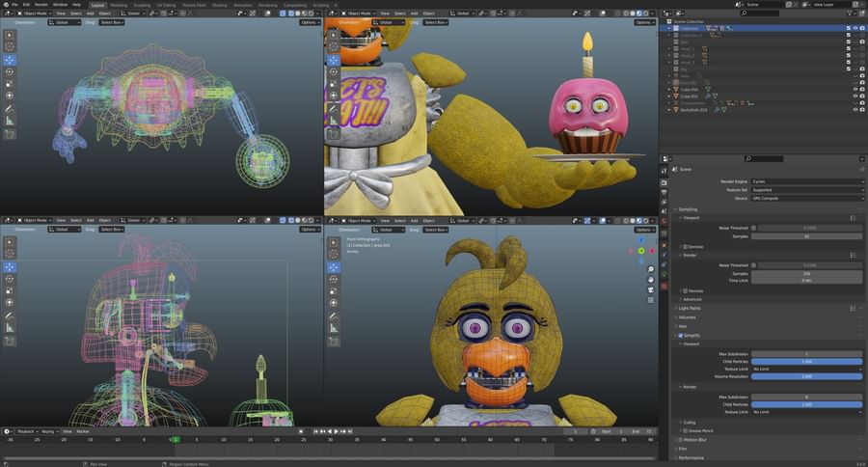Hide Cube.050 with its eye icon

pyautogui.click(x=855, y=89)
